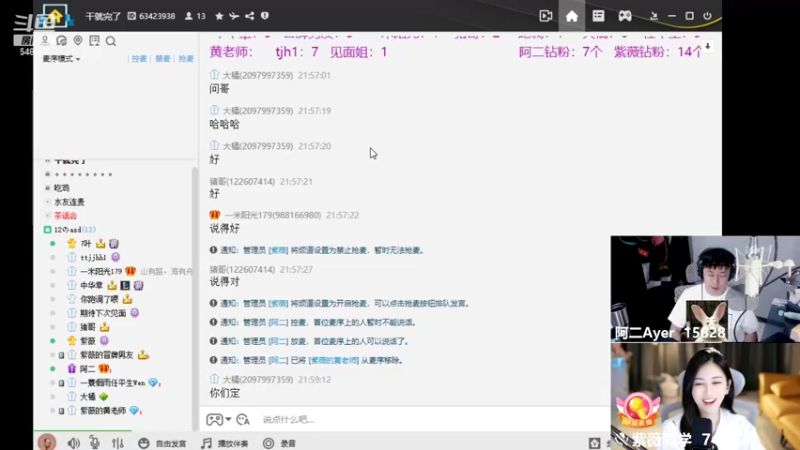Screen dimensions: 800x450
Task: Click the chat refresh icon in sidebar toolbar
Action: point(61,40)
